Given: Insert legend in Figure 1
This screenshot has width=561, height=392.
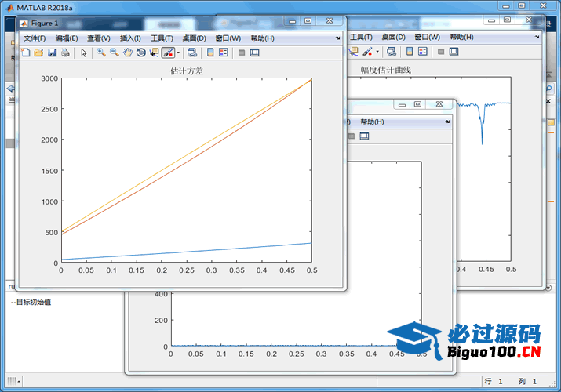Looking at the screenshot, I should tap(224, 53).
